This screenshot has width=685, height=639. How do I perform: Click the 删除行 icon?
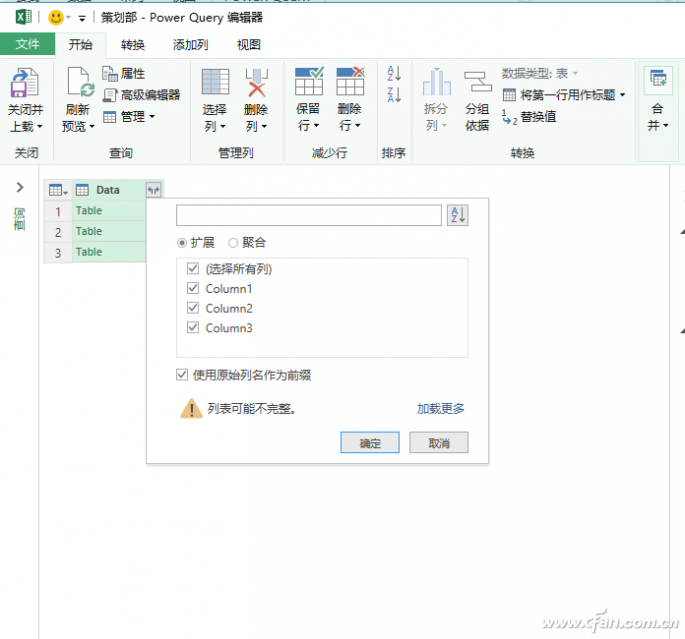(x=350, y=81)
